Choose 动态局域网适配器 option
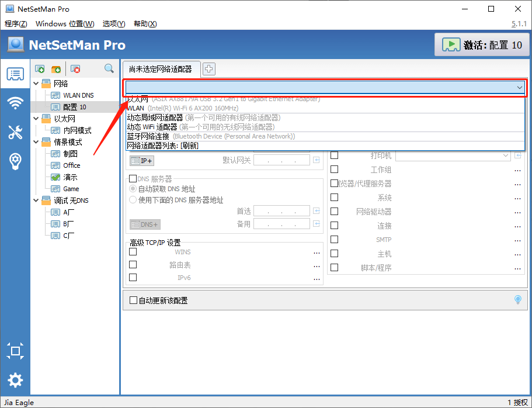Viewport: 532px width, 408px height. (325, 118)
